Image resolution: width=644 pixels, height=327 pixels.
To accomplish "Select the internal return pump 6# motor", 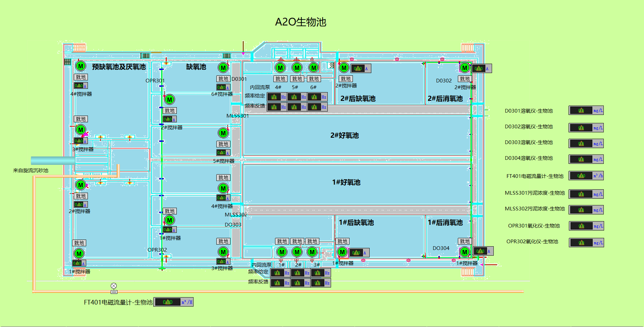I will pos(314,68).
